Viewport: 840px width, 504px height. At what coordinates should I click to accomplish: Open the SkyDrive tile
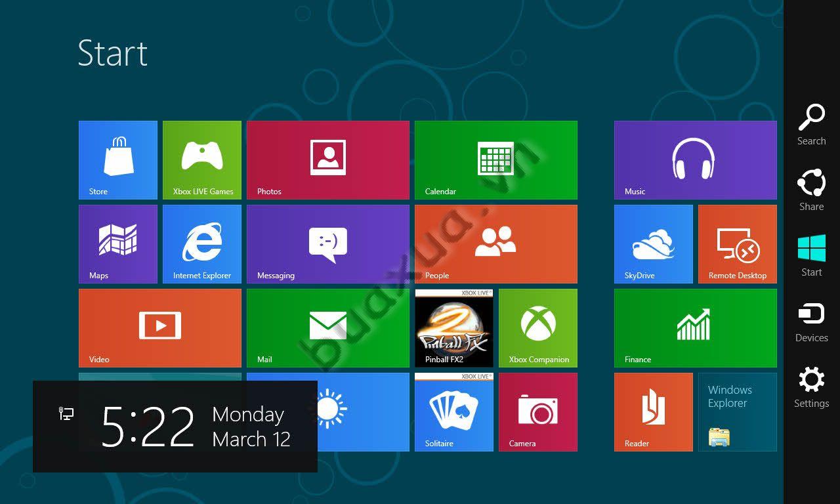click(x=654, y=244)
